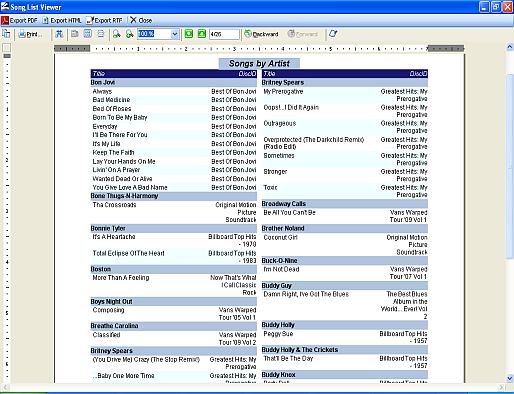Toggle the document map panel icon
Image resolution: width=514 pixels, height=394 pixels.
(x=6, y=34)
